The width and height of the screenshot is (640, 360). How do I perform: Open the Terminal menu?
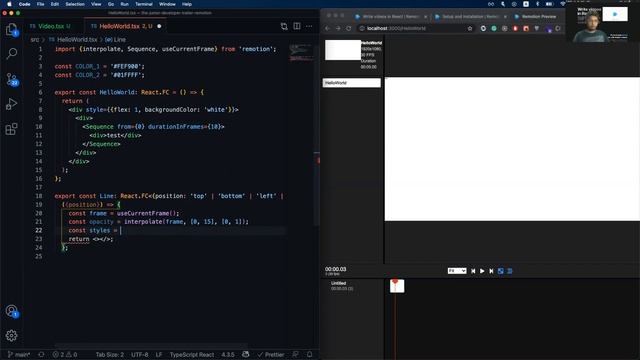coord(144,4)
